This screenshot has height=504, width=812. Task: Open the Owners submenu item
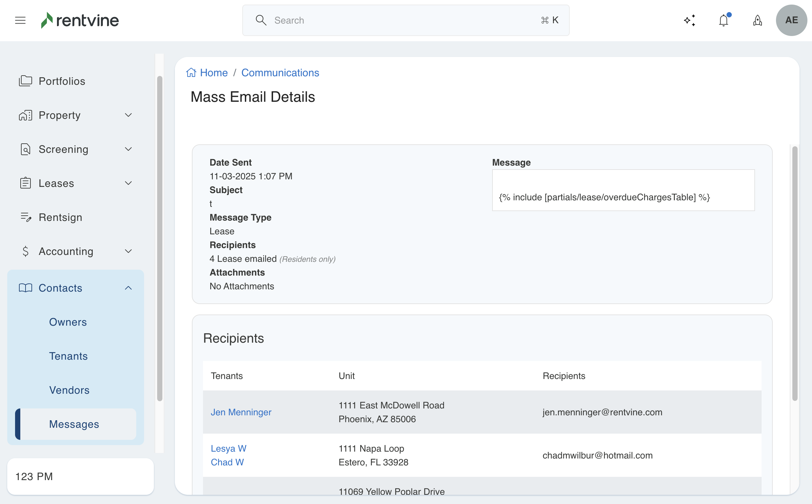click(68, 322)
